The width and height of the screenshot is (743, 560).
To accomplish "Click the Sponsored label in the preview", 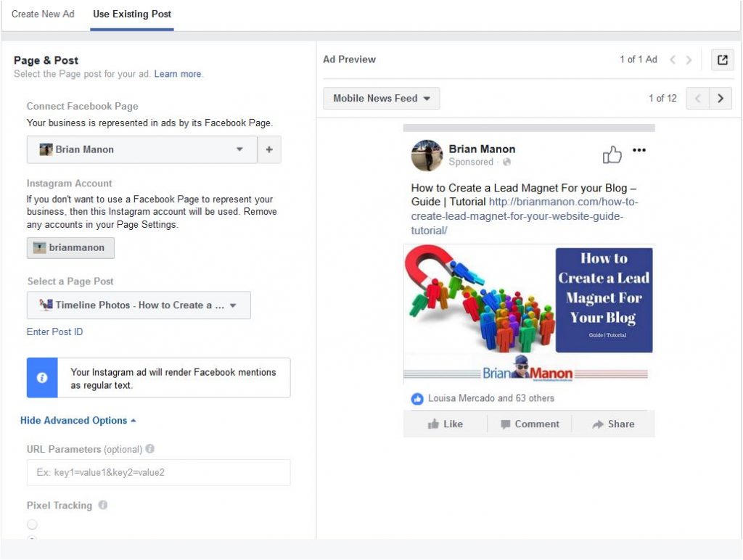I will point(471,162).
